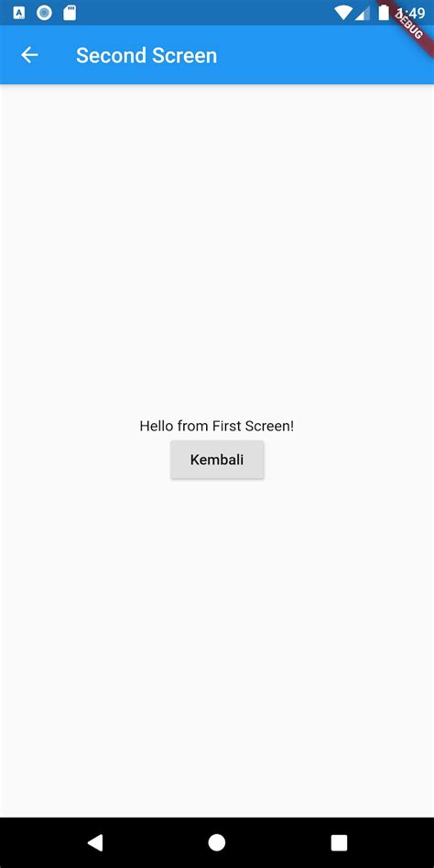Tap the battery indicator icon
This screenshot has height=868, width=434.
pyautogui.click(x=384, y=13)
